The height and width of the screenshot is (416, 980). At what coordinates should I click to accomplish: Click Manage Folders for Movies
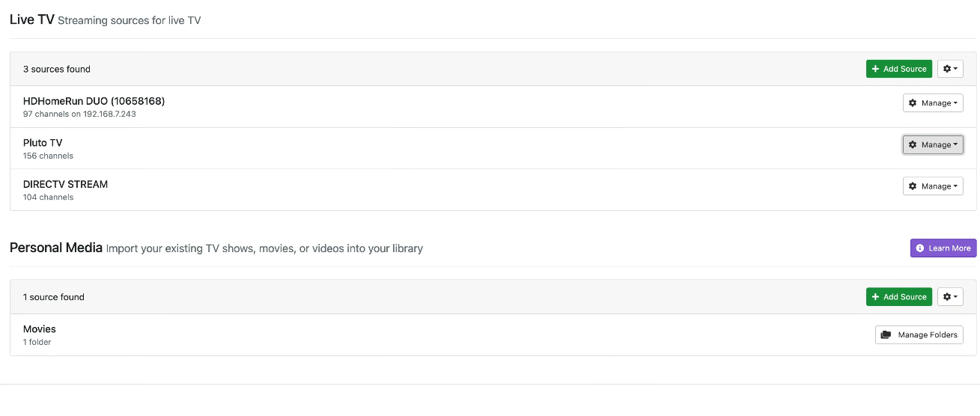pyautogui.click(x=919, y=335)
